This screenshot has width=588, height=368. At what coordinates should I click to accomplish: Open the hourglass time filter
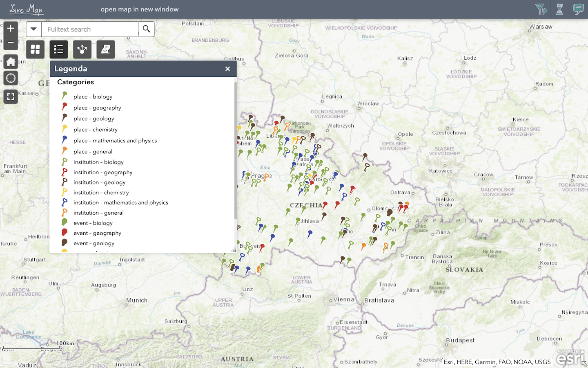click(x=559, y=9)
